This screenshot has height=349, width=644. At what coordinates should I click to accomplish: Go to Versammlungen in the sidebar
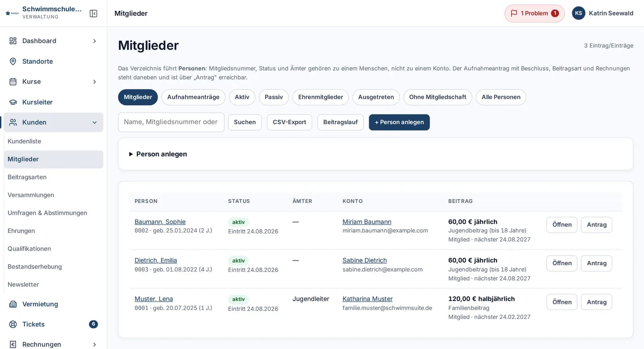31,195
